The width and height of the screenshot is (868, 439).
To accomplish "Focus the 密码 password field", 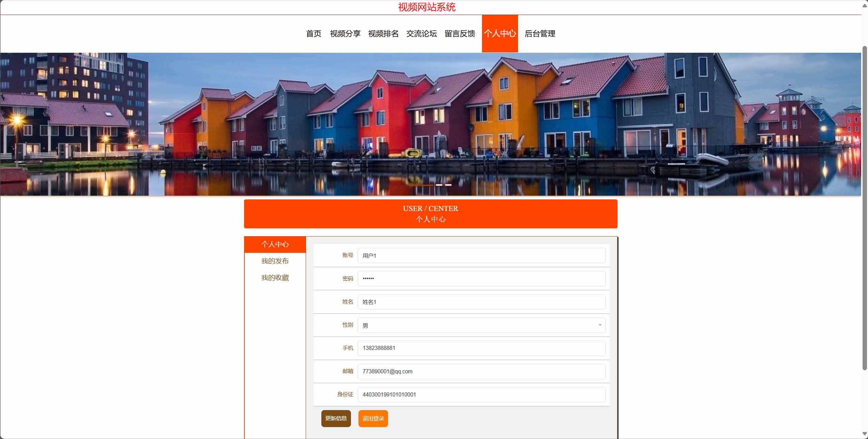I will point(482,278).
